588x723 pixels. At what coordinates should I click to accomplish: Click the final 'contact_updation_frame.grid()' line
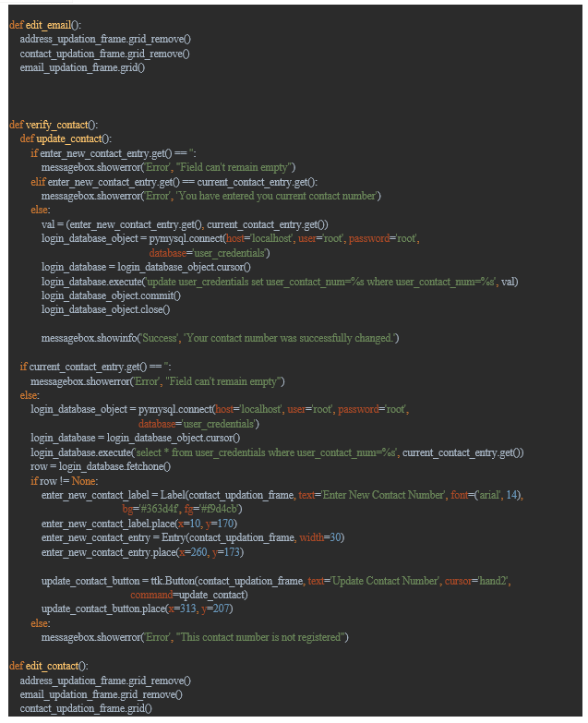(86, 708)
